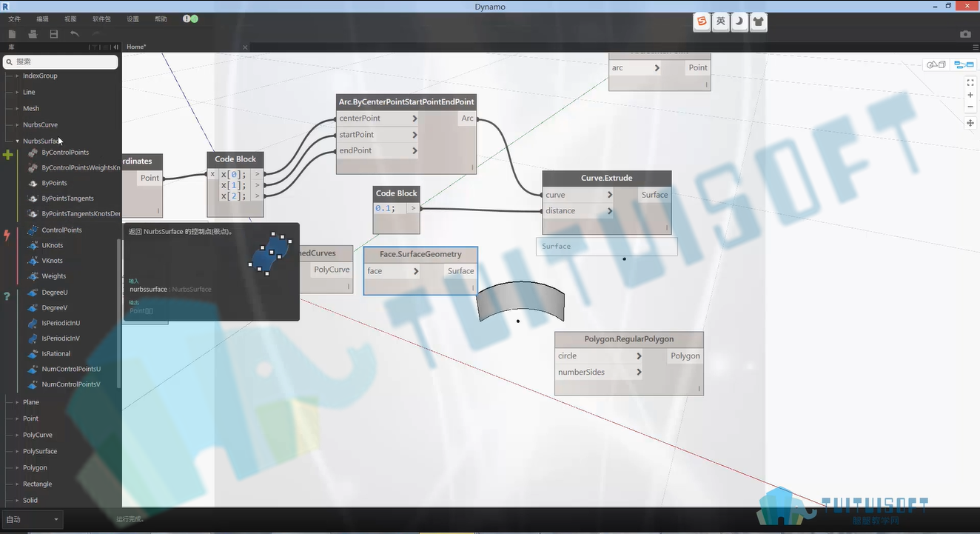Switch to graph node view mode
Viewport: 980px width, 534px height.
point(963,64)
